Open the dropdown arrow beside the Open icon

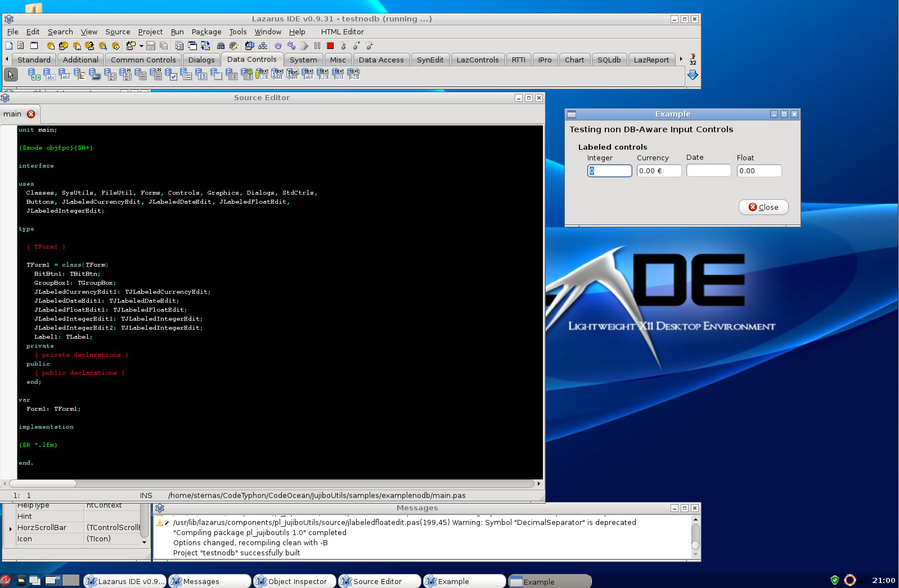coord(141,46)
